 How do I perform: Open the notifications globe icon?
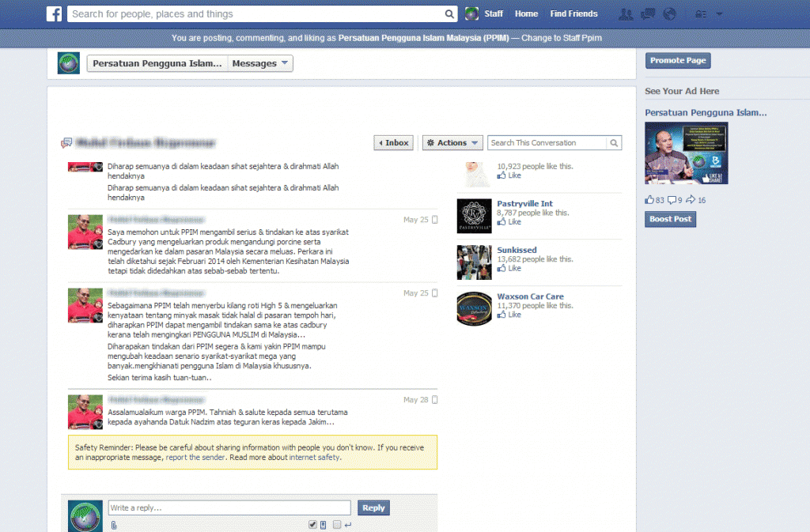pyautogui.click(x=669, y=14)
